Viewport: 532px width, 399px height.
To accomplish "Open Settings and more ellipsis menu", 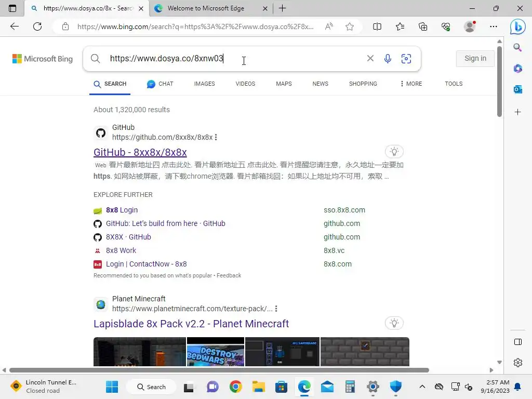I will (494, 26).
